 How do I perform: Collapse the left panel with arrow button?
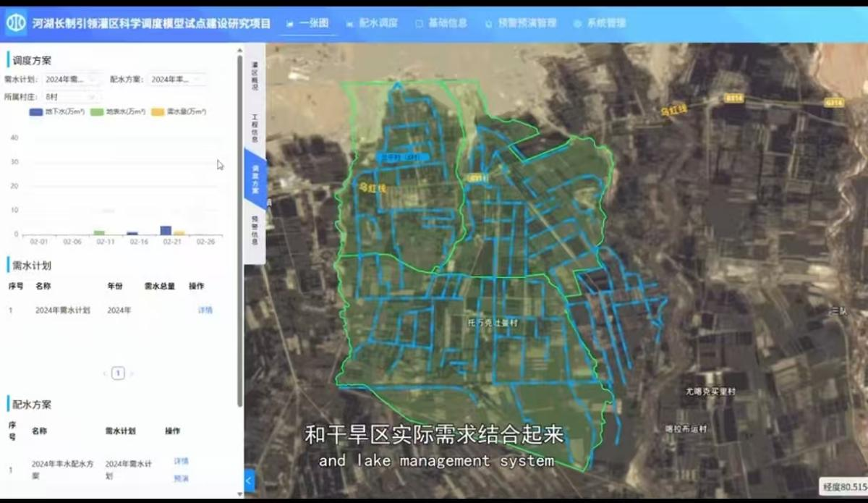tap(250, 480)
